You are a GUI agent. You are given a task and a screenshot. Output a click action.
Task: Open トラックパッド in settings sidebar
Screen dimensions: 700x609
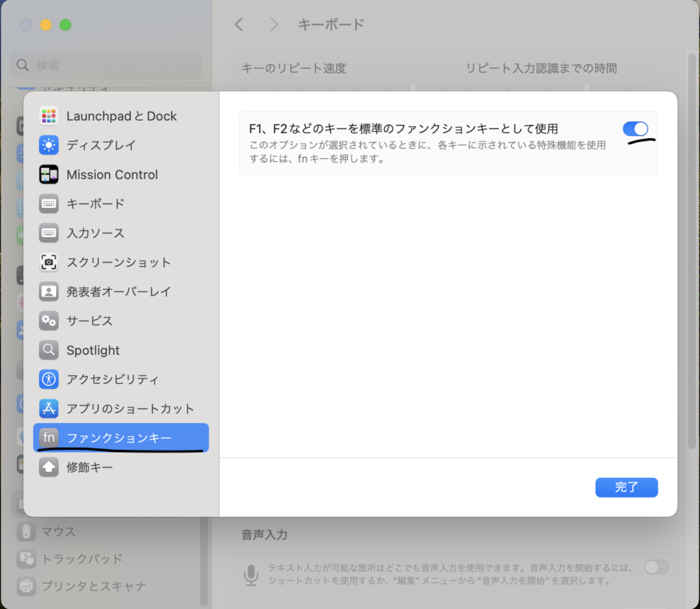click(82, 558)
